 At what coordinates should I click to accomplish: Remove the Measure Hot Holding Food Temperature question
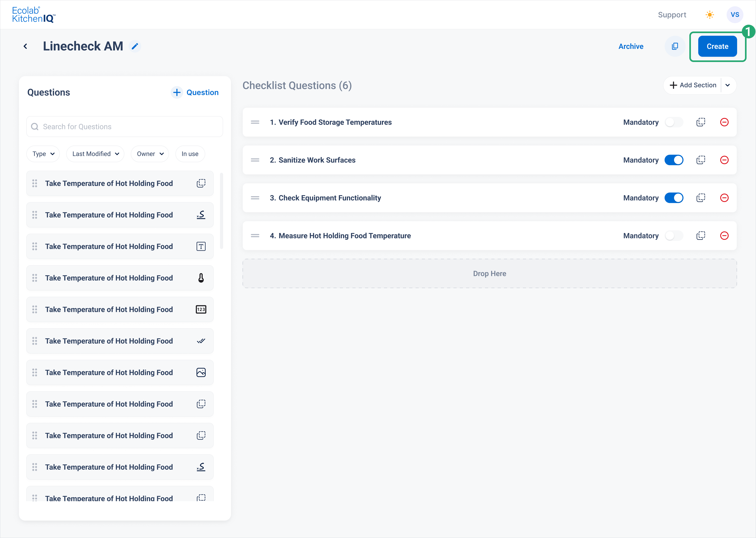(724, 236)
